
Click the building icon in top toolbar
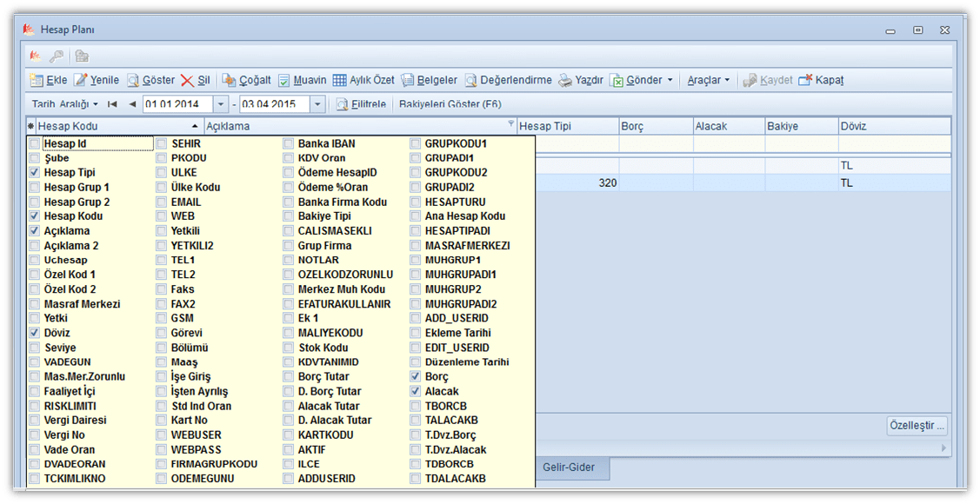(81, 56)
